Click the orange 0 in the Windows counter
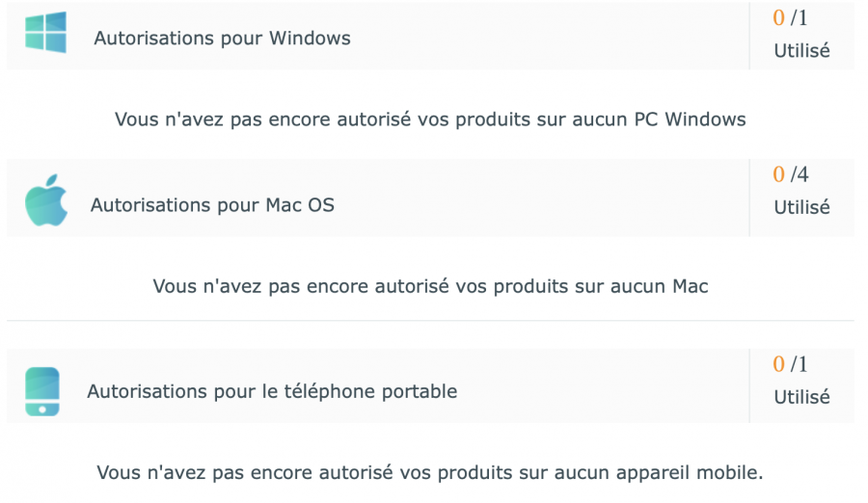The image size is (868, 503). pyautogui.click(x=779, y=18)
